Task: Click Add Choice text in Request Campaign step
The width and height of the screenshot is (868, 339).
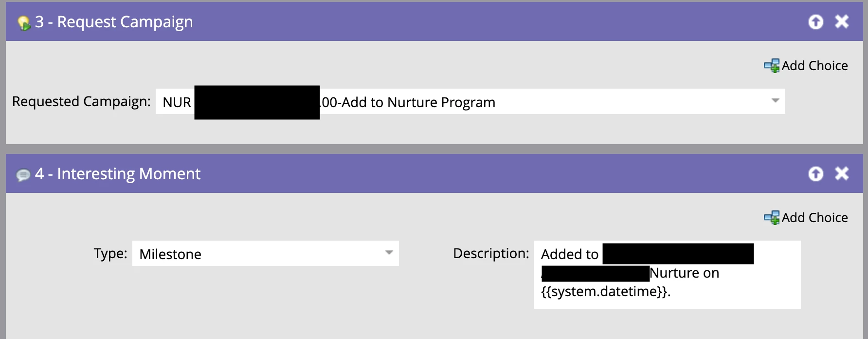Action: (814, 66)
